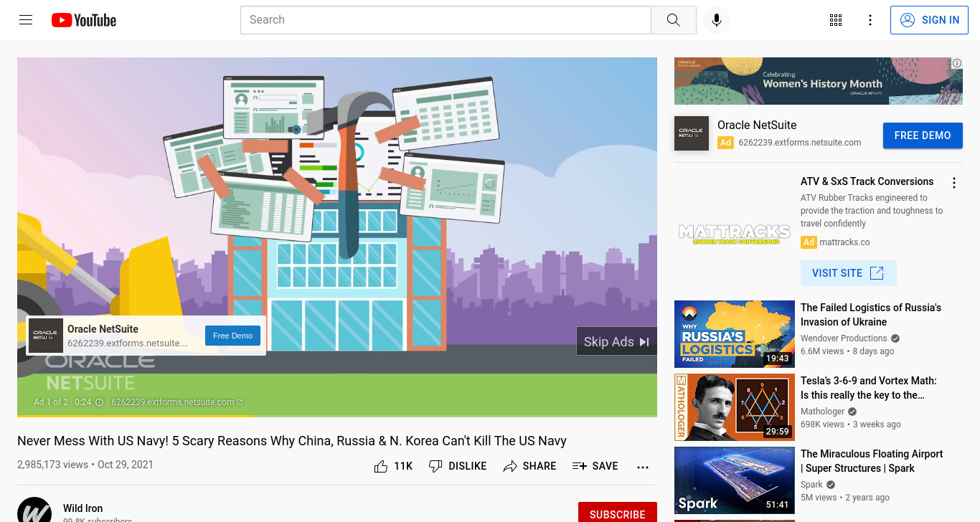Open 6262239.extforms.netsuite.com link at the player bottom
Viewport: 980px width, 522px height.
pos(177,402)
